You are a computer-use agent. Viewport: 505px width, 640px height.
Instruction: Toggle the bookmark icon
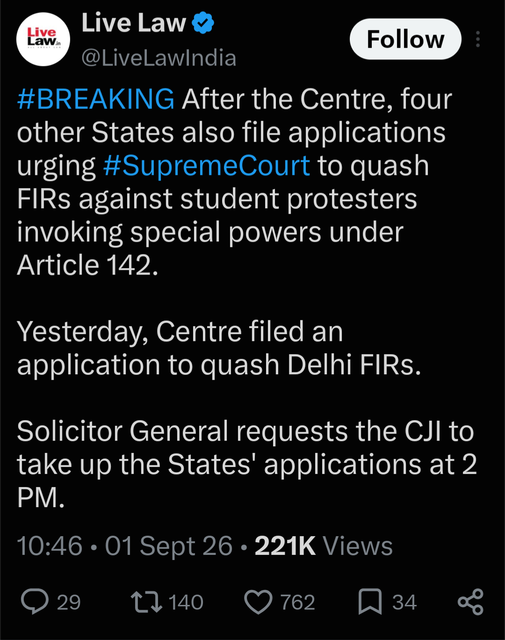point(370,602)
